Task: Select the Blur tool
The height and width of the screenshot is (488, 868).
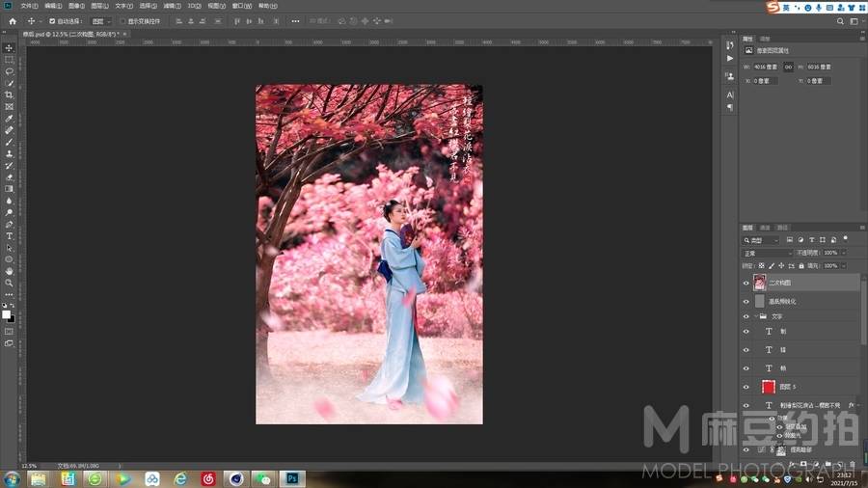Action: point(9,201)
